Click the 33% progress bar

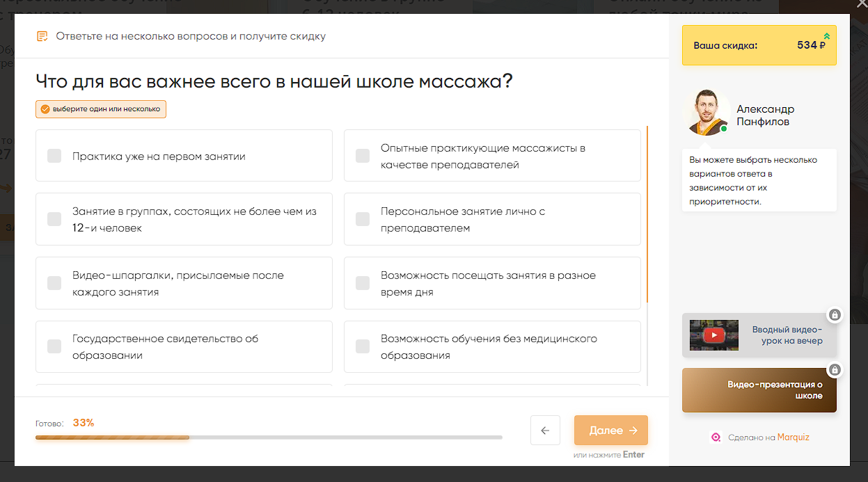point(268,437)
